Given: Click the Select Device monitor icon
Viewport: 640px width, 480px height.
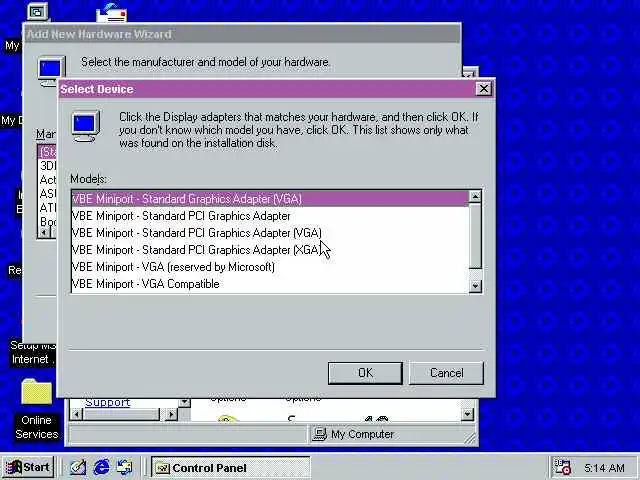Looking at the screenshot, I should (x=86, y=127).
